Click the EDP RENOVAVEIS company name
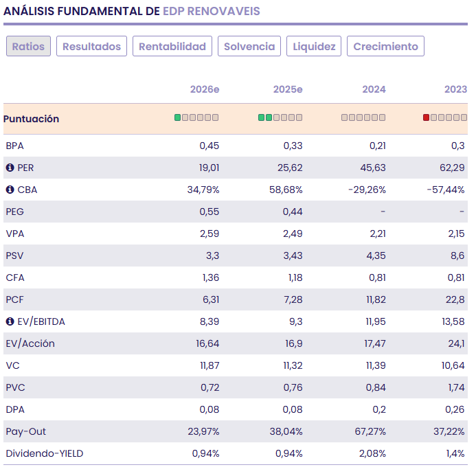This screenshot has height=476, width=476. 212,12
